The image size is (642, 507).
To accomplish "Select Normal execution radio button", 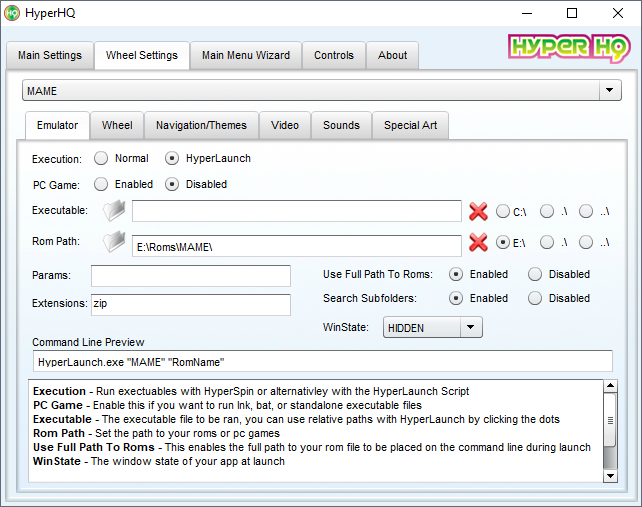I will coord(101,158).
